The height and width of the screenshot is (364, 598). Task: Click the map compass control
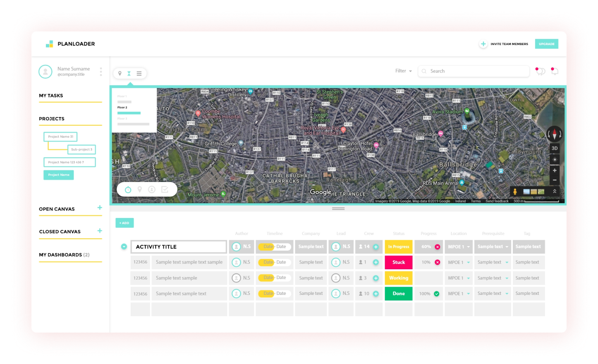[x=555, y=134]
